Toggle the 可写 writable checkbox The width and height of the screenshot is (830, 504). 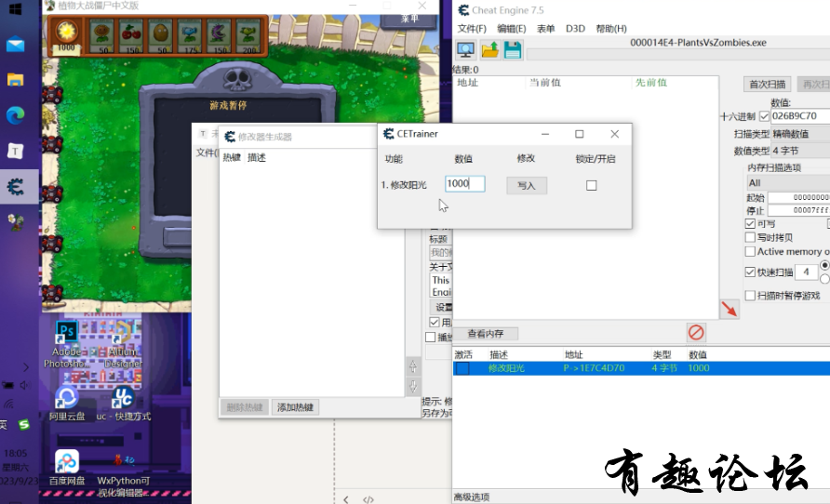[x=750, y=224]
